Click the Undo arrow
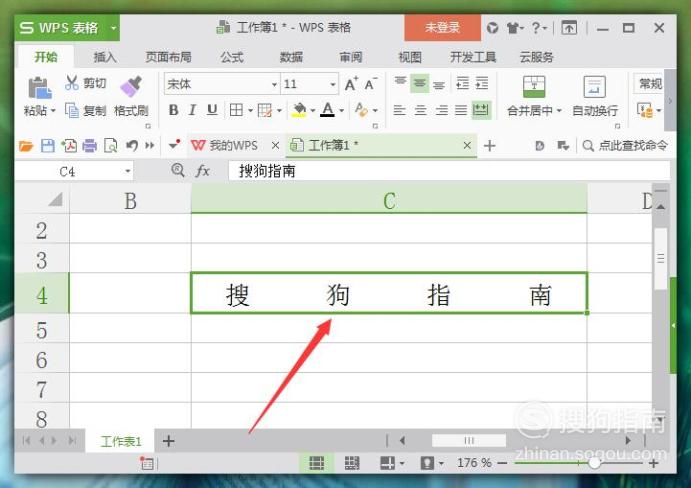The width and height of the screenshot is (691, 488). coord(131,145)
